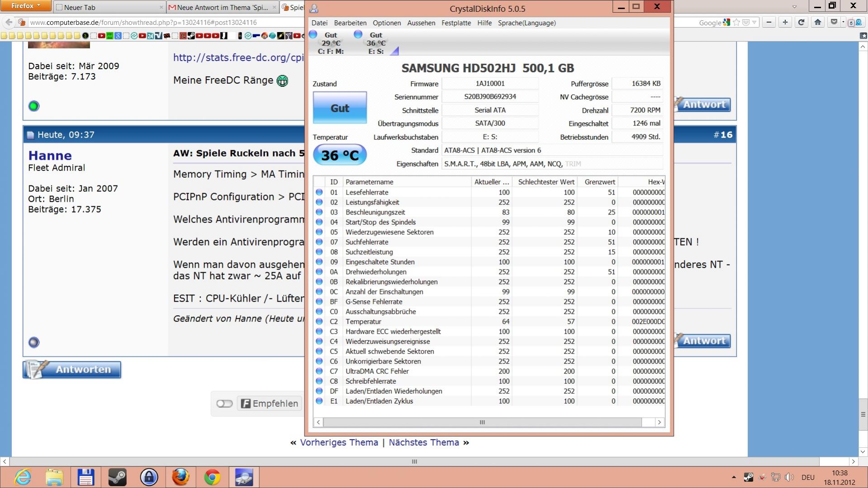
Task: Click the Firefox address bar URL
Action: coord(143,22)
